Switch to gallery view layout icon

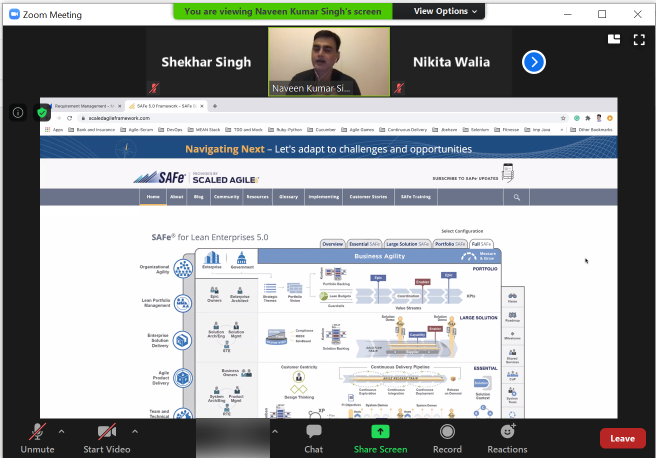pyautogui.click(x=614, y=39)
